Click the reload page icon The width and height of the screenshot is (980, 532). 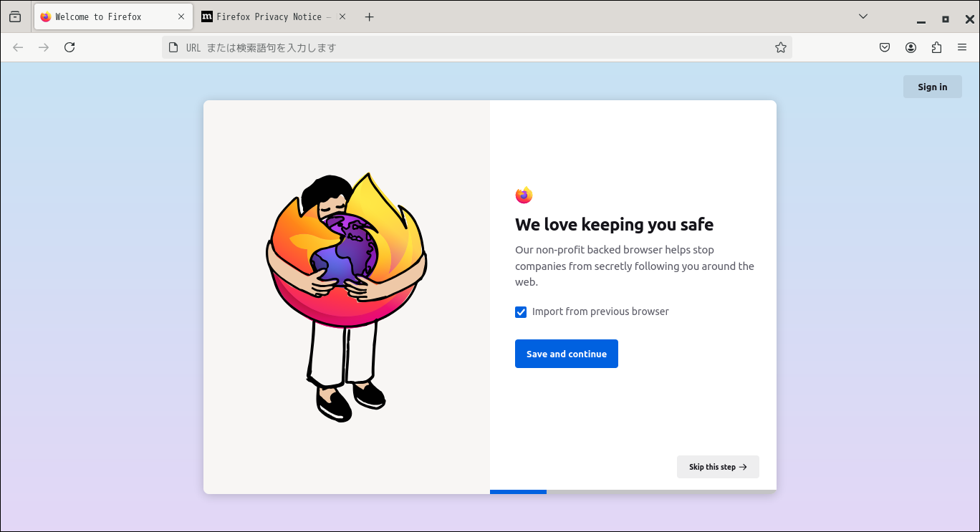pos(69,47)
